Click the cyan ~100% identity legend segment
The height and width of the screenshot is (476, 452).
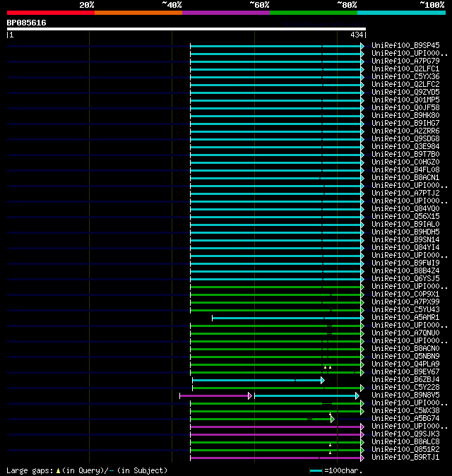tap(401, 13)
